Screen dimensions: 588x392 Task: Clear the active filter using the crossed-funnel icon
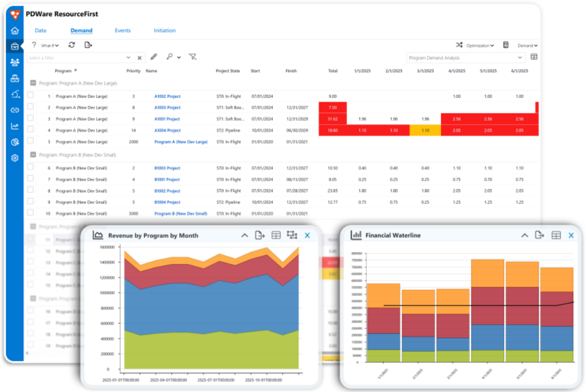click(x=193, y=57)
